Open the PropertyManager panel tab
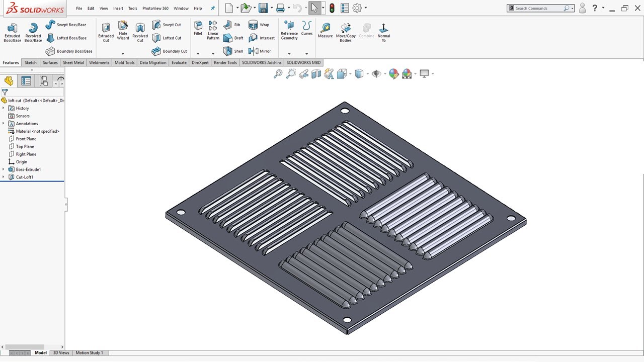Image resolution: width=644 pixels, height=362 pixels. 26,81
